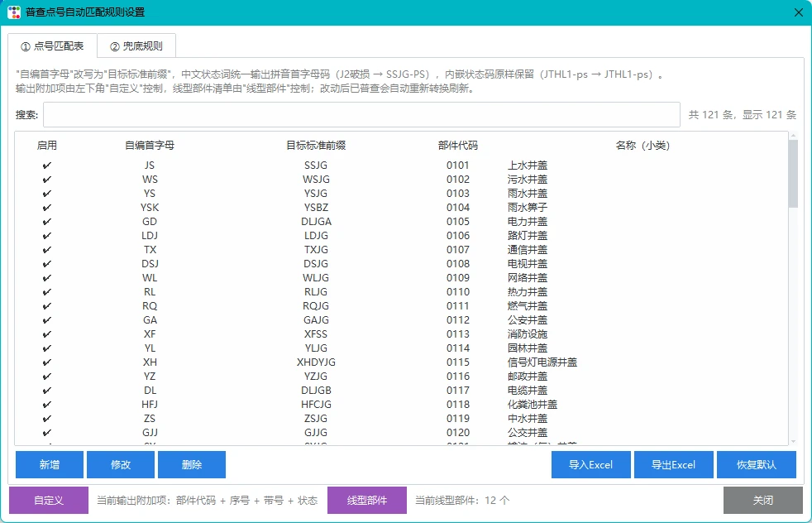Viewport: 812px width, 523px height.
Task: Toggle the enable checkmark for LDJ row
Action: [x=46, y=235]
